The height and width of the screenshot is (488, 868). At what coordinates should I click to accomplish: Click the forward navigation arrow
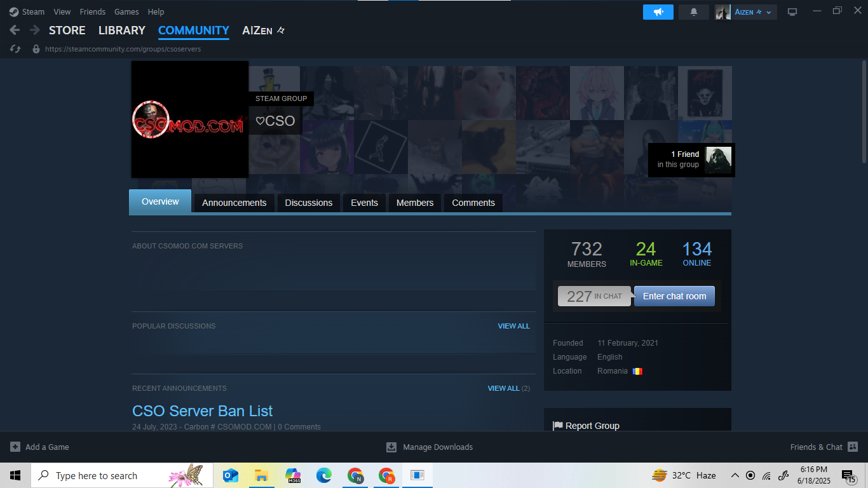click(35, 30)
